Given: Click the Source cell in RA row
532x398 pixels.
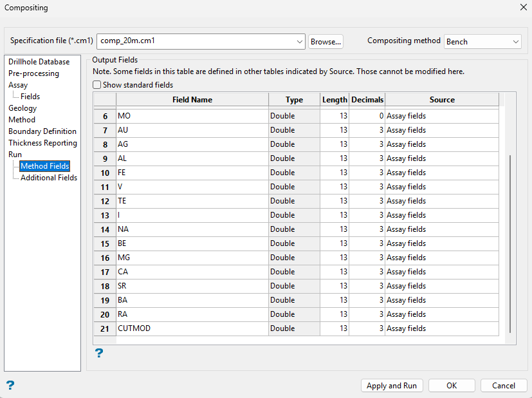Looking at the screenshot, I should 442,314.
